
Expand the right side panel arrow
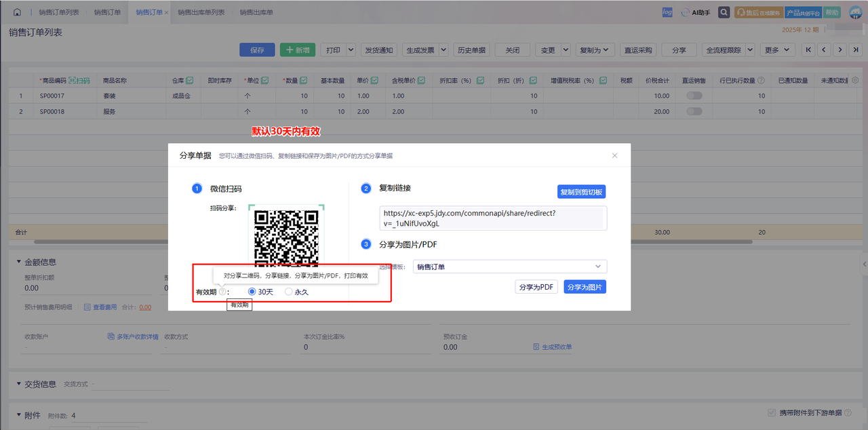[865, 263]
